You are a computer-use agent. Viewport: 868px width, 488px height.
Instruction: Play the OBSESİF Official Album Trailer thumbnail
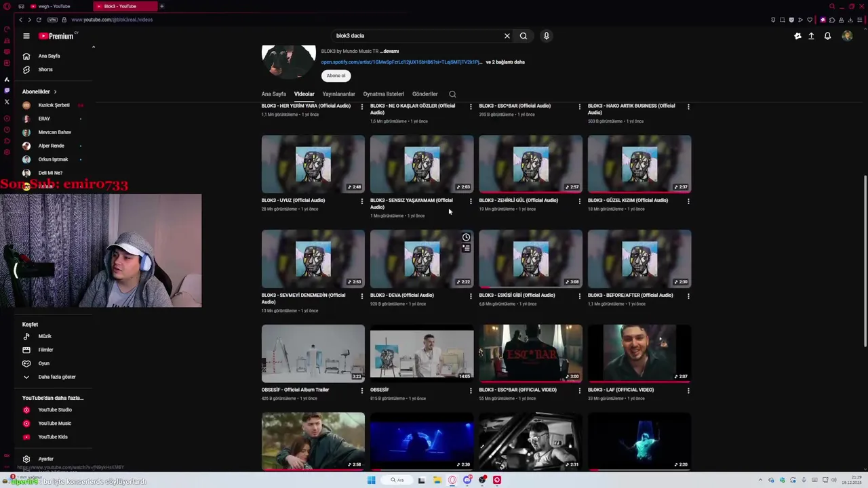pyautogui.click(x=313, y=354)
